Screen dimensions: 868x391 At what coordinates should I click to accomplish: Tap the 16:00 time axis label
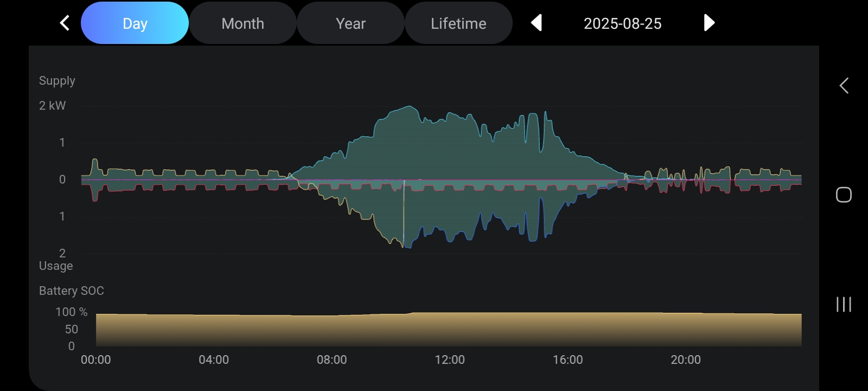(x=567, y=360)
